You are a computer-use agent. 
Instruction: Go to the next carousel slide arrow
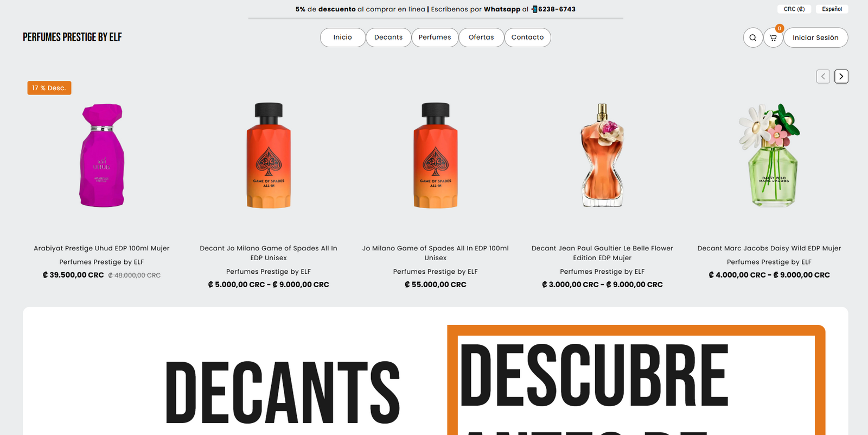(841, 77)
